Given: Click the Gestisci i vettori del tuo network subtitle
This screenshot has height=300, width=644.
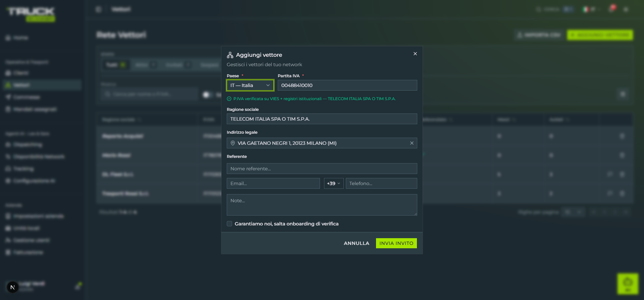Looking at the screenshot, I should (264, 65).
